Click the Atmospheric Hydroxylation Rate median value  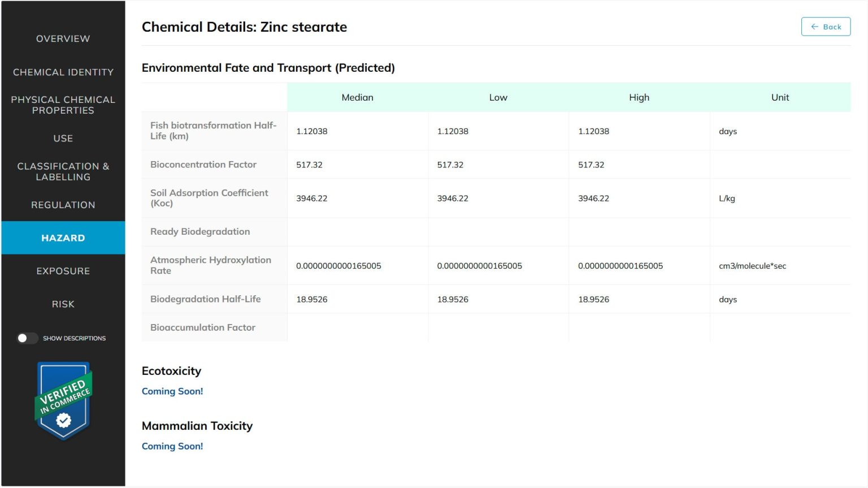click(x=338, y=266)
